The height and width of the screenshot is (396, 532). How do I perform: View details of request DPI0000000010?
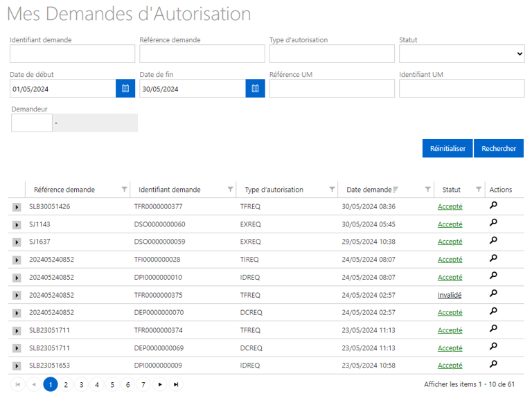tap(493, 276)
